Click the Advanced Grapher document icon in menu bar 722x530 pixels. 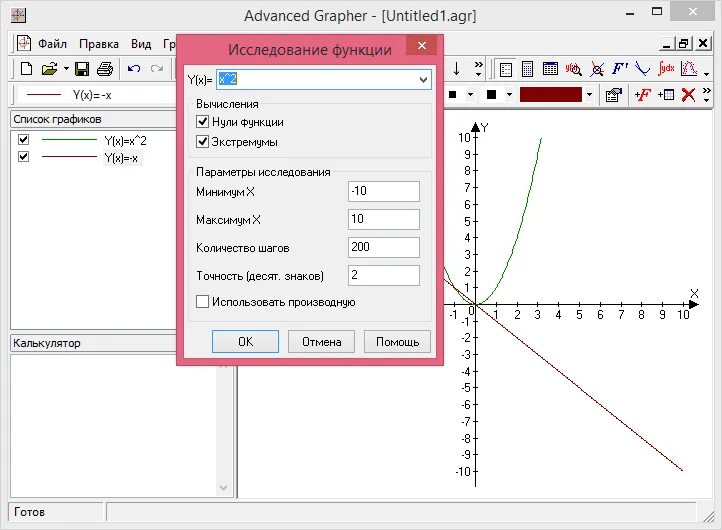pos(24,44)
